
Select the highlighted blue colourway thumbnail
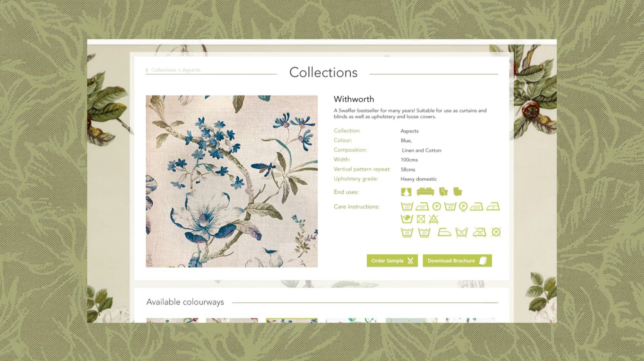point(292,320)
